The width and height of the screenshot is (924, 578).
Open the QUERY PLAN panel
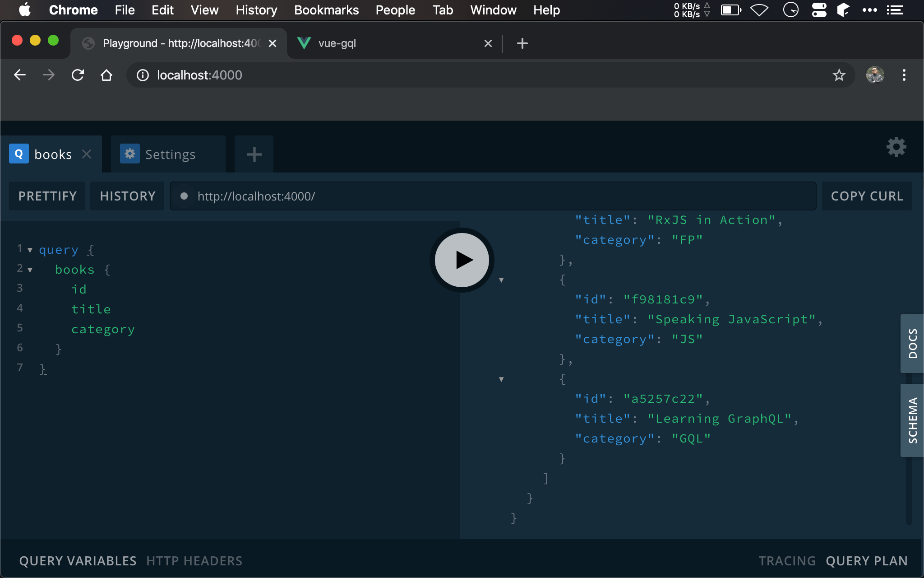point(867,561)
